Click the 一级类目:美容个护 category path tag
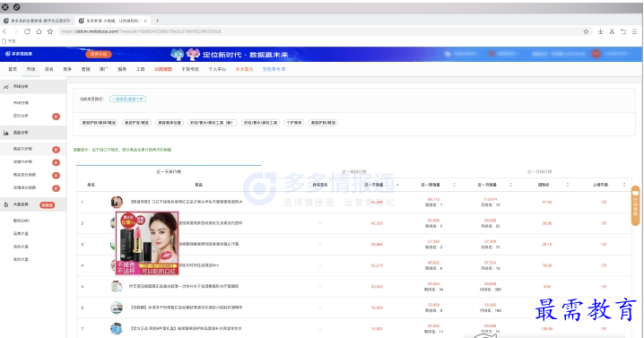 point(127,99)
